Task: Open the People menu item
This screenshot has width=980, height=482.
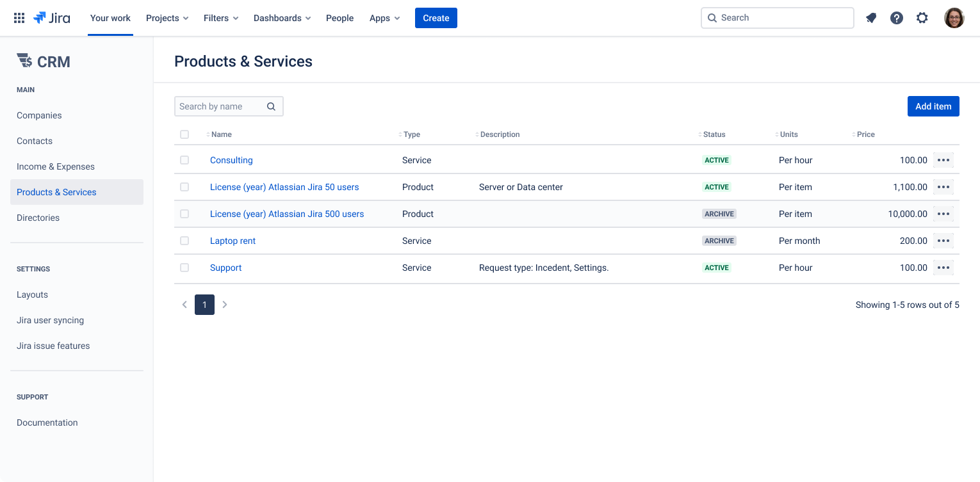Action: (339, 18)
